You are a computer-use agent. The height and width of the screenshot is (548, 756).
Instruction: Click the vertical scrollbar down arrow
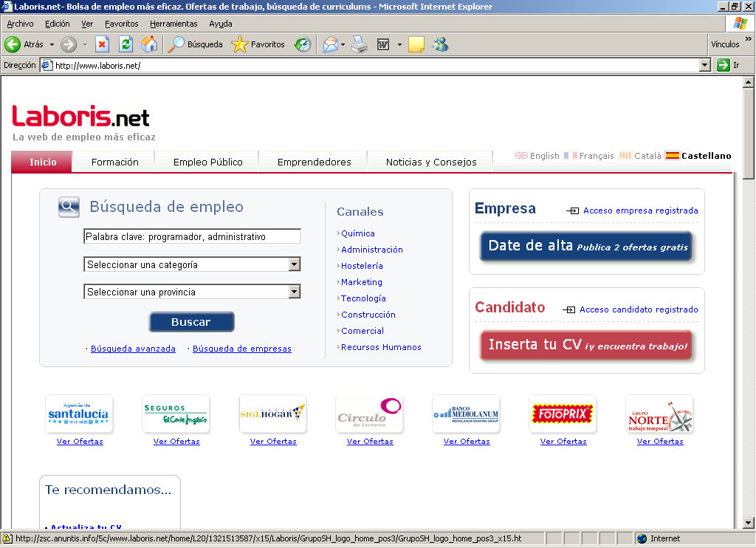749,523
